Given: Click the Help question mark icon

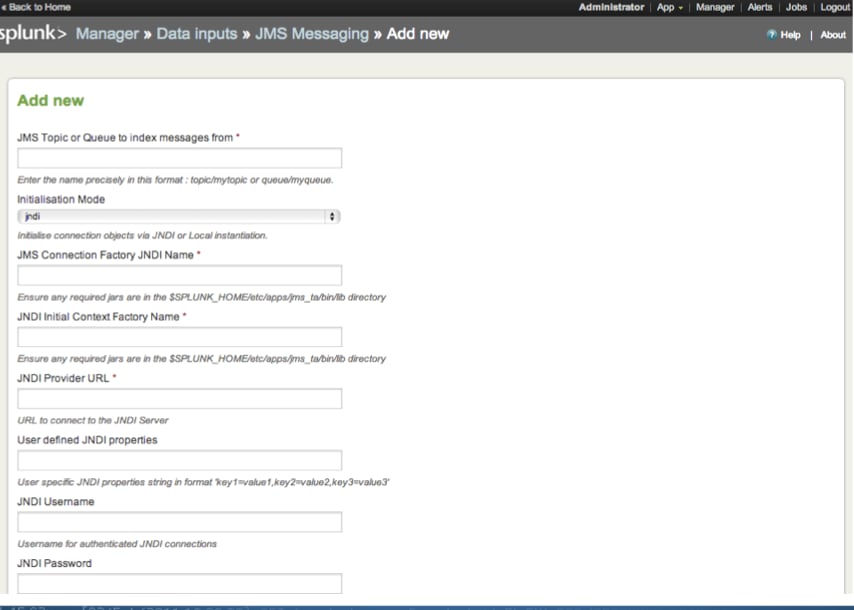Looking at the screenshot, I should [771, 35].
